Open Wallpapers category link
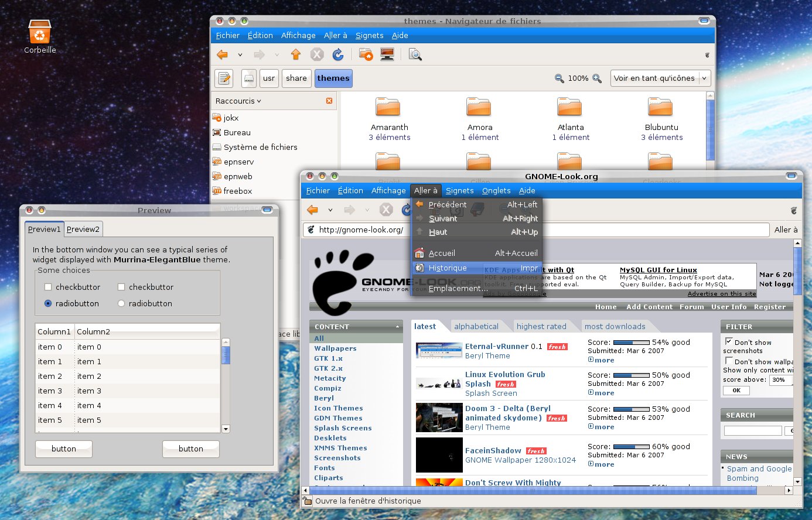812x520 pixels. [335, 348]
